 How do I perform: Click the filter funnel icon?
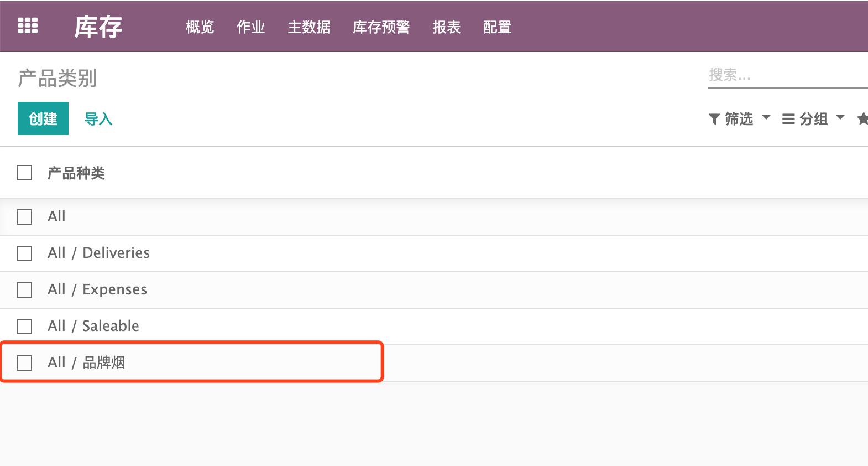(714, 118)
